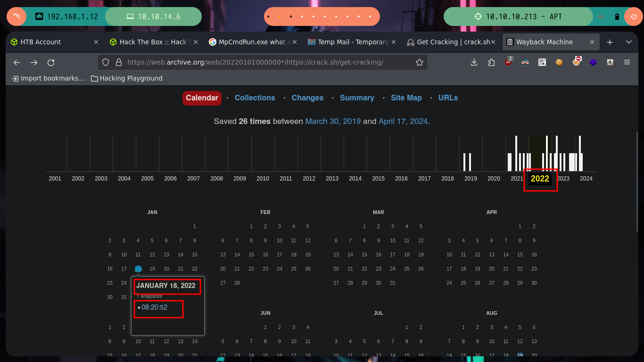The width and height of the screenshot is (644, 362).
Task: Select year 2020 on the timeline
Action: [x=494, y=179]
